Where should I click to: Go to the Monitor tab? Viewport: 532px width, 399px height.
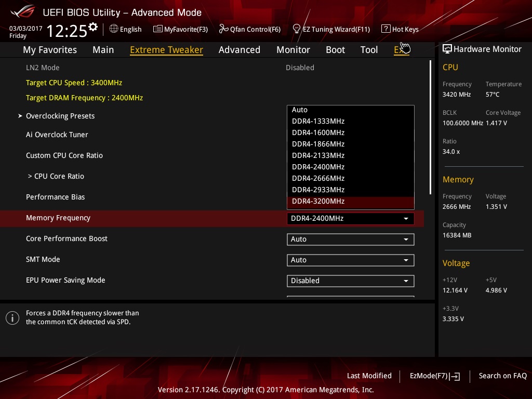(293, 50)
